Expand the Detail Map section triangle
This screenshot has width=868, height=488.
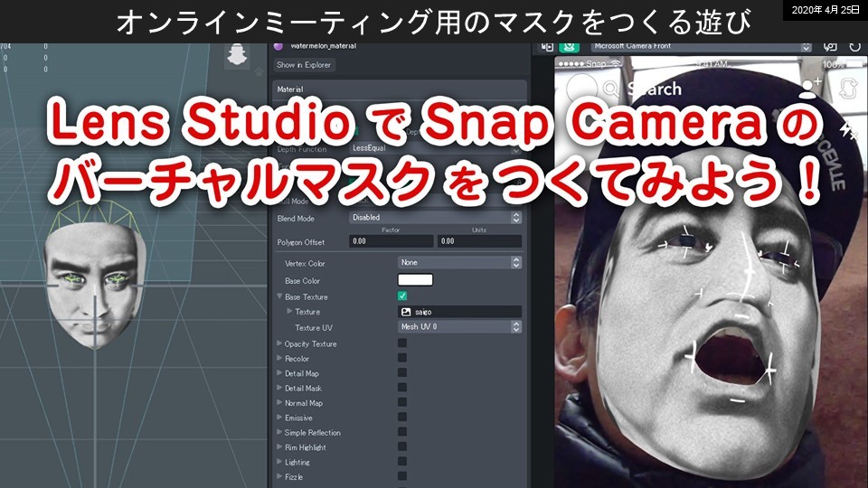tap(279, 373)
